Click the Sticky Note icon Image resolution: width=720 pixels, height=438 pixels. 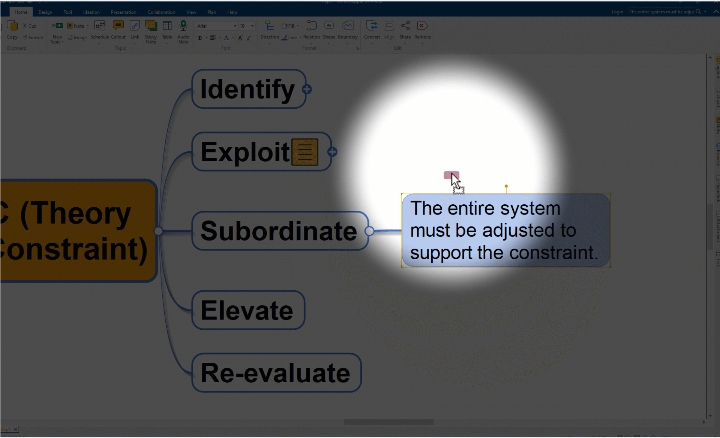click(x=151, y=26)
